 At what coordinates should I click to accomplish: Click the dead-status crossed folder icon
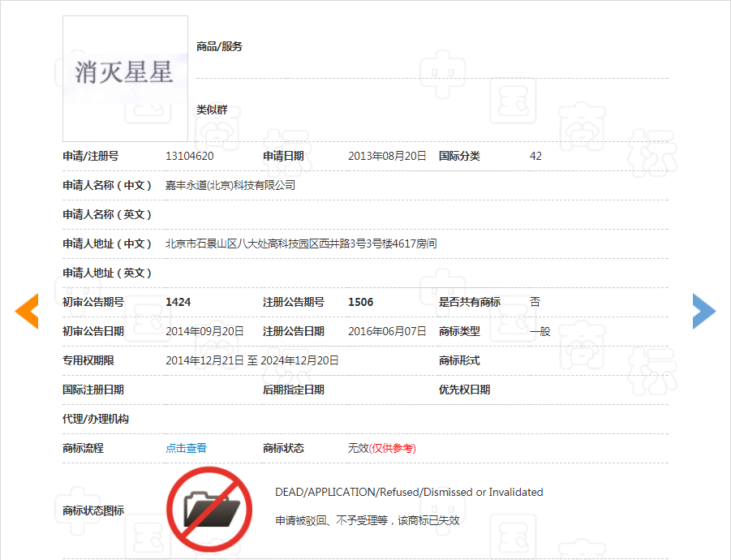(209, 509)
